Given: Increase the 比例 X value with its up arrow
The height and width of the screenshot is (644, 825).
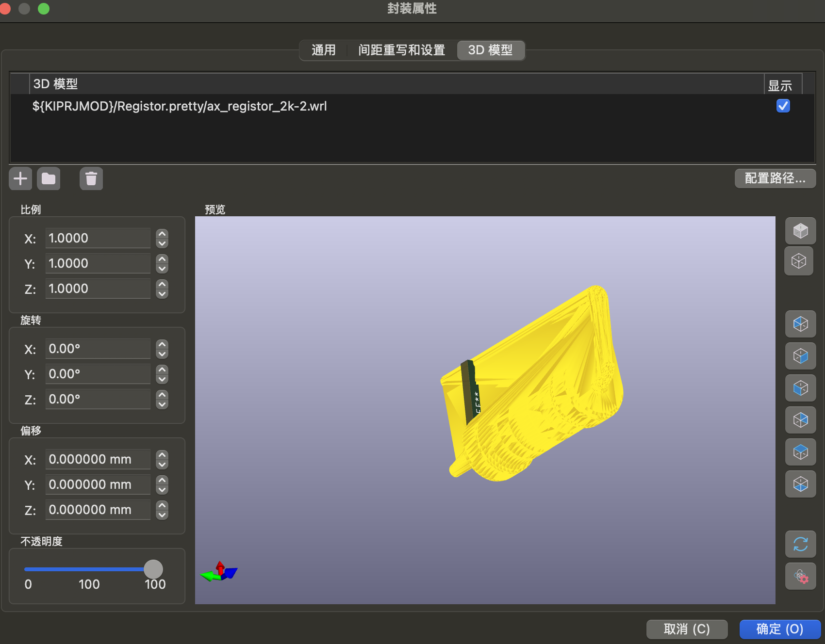Looking at the screenshot, I should point(162,234).
